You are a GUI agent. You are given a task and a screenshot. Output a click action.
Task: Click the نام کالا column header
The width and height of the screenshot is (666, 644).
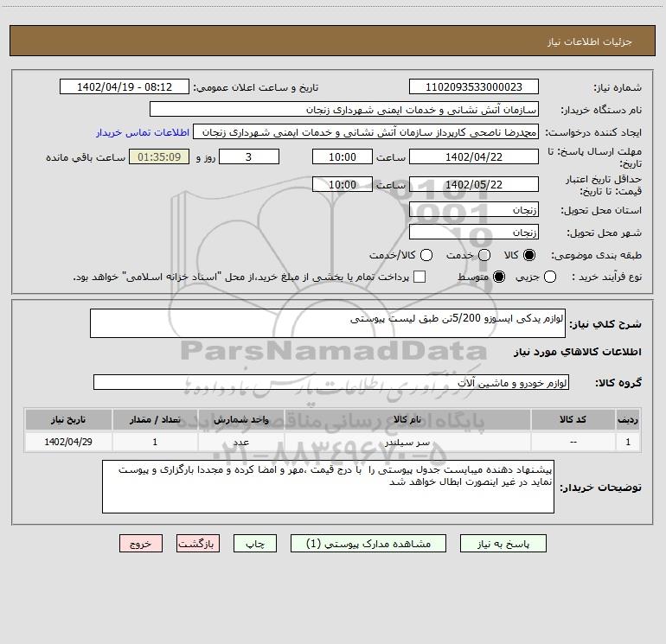(407, 419)
